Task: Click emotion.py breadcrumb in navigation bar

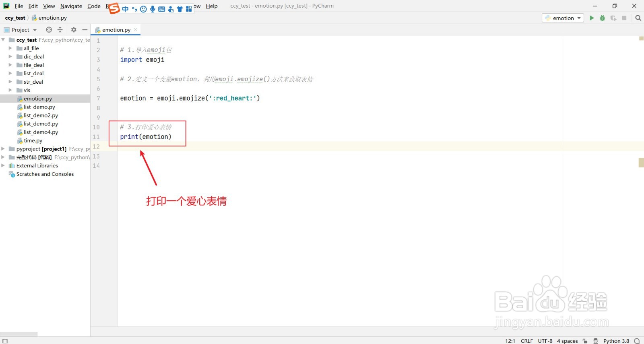Action: [49, 18]
